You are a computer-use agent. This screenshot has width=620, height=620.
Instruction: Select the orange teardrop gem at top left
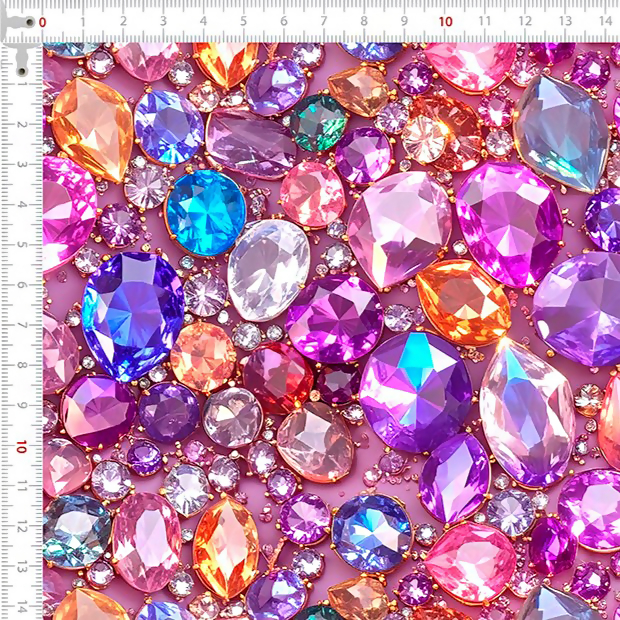tap(92, 130)
